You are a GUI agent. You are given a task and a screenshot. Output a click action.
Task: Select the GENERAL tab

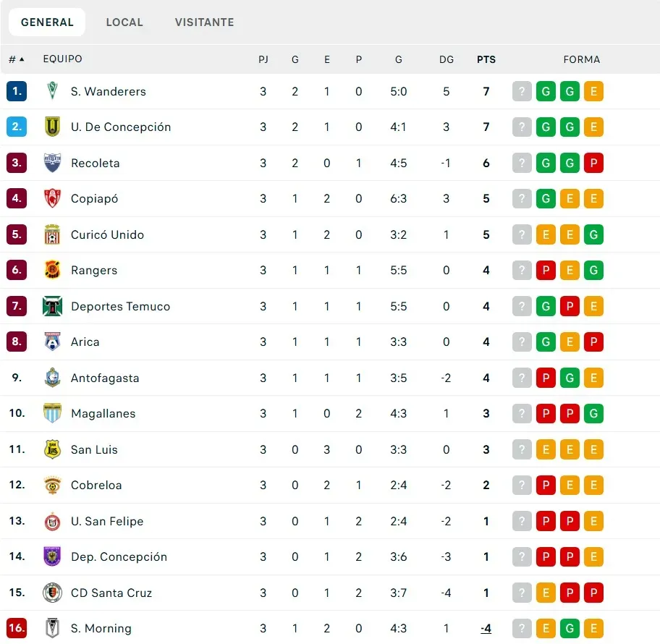pyautogui.click(x=47, y=22)
